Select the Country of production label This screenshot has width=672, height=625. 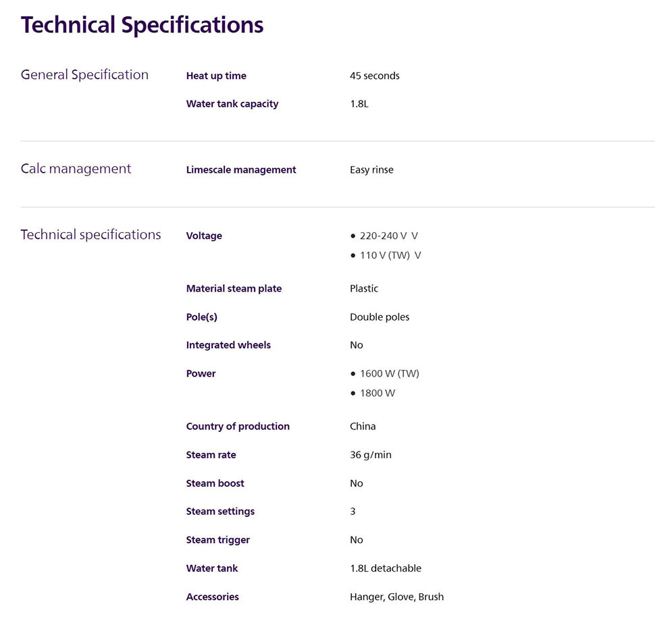point(238,427)
